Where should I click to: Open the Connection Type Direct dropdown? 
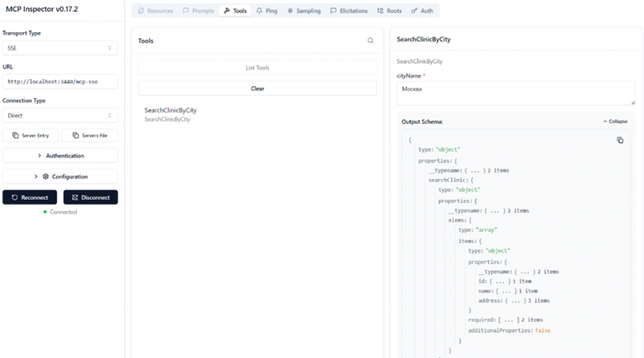click(x=60, y=115)
